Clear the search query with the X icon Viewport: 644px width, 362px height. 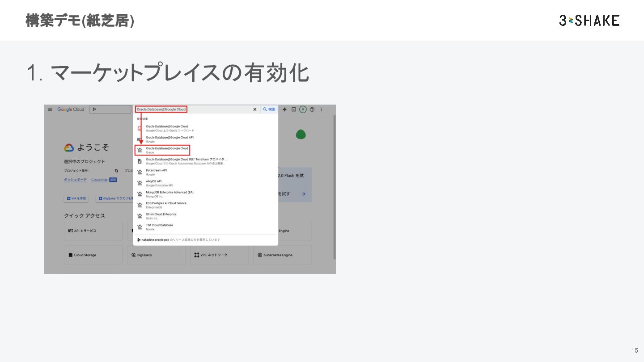point(255,109)
